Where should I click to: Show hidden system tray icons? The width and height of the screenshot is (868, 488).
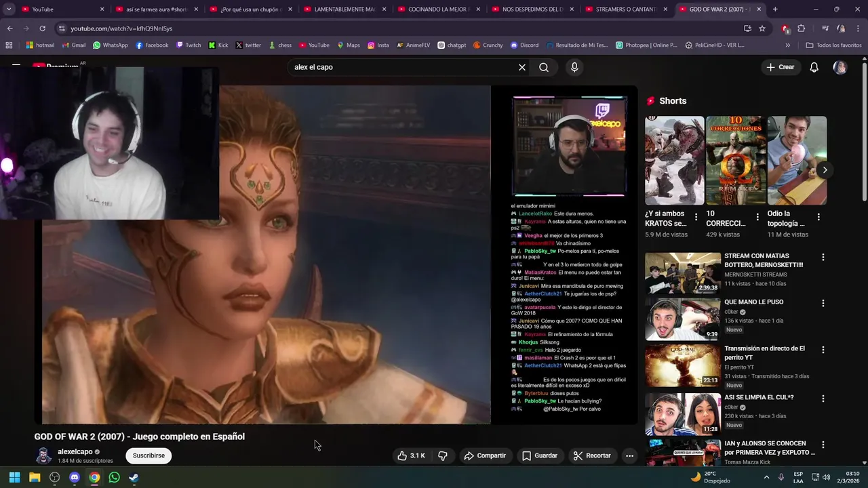click(767, 477)
